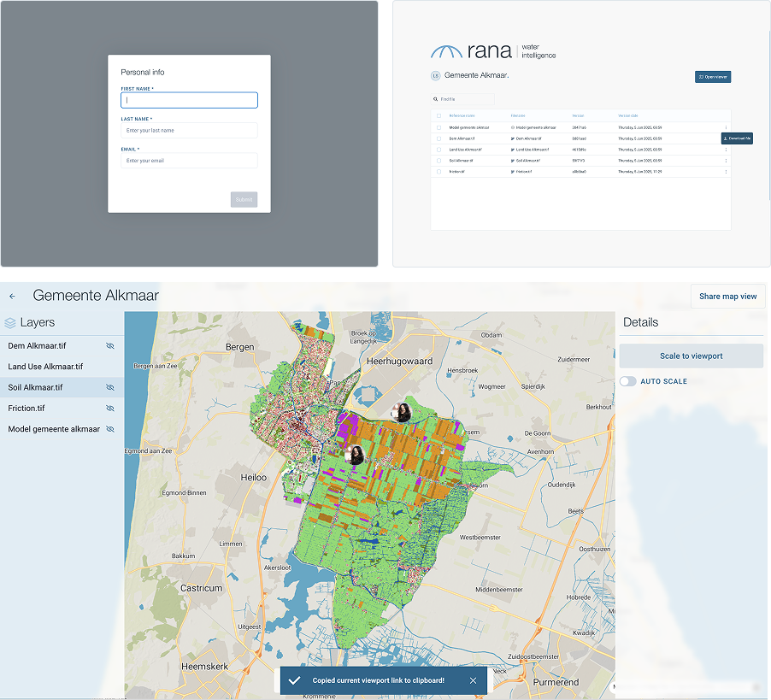Screen dimensions: 771x700
Task: Click the LS organization avatar icon
Action: click(x=435, y=76)
